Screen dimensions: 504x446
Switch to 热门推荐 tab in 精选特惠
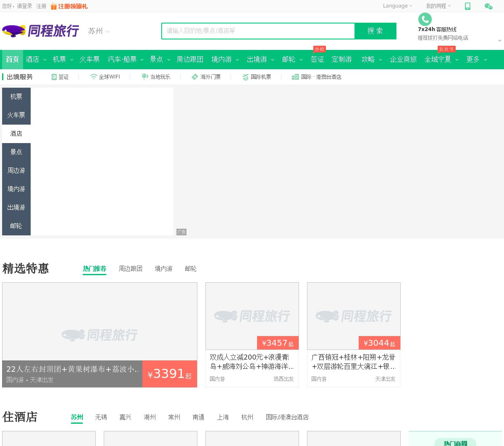[x=94, y=269]
